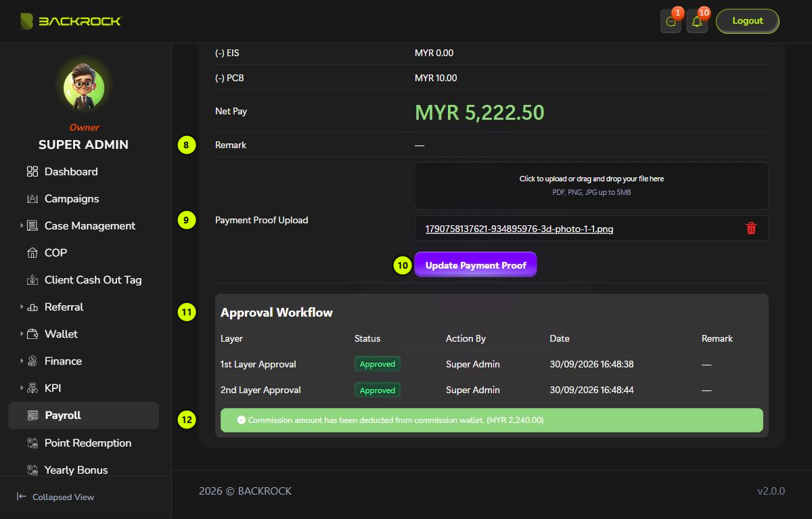Click Super Admin in 1st Layer Approval row
The height and width of the screenshot is (519, 812).
(473, 364)
